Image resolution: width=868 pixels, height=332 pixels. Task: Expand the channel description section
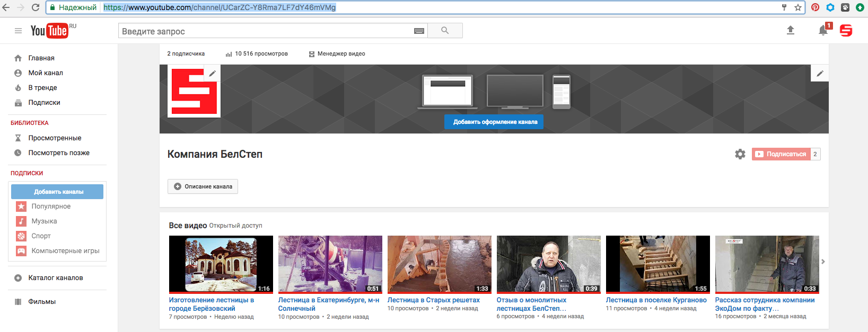203,186
